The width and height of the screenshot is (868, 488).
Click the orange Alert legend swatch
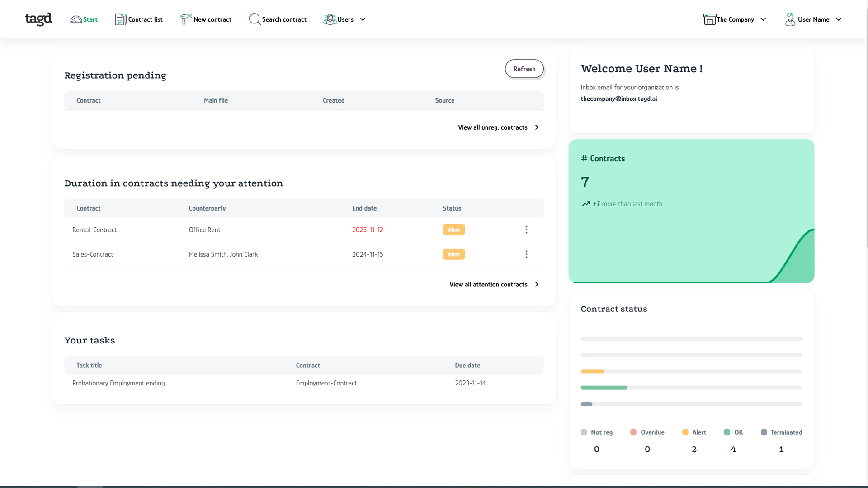(685, 432)
